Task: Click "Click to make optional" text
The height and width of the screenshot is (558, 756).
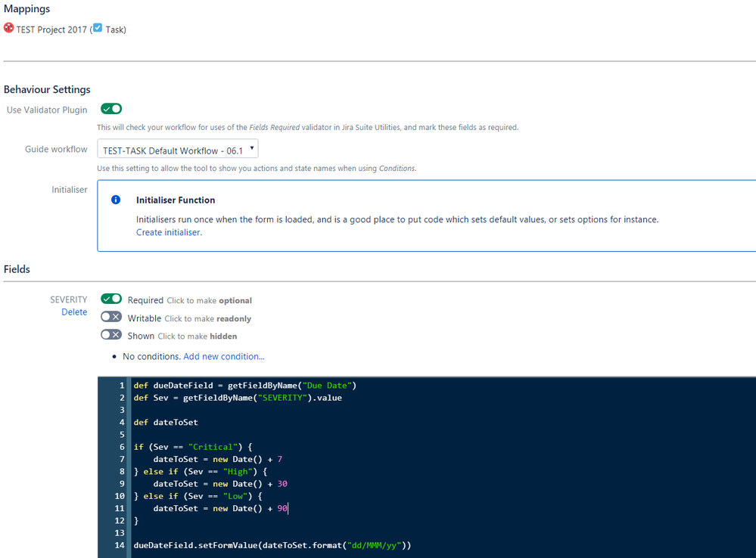Action: (210, 301)
